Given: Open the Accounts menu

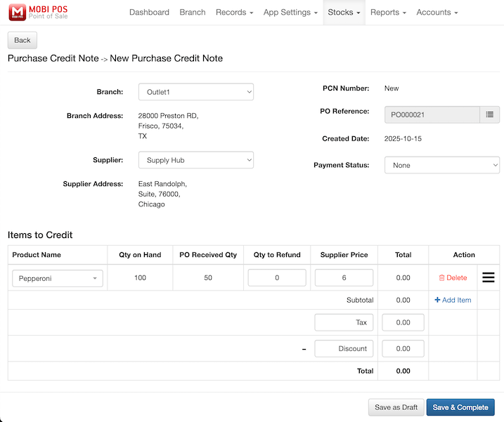Looking at the screenshot, I should tap(437, 12).
